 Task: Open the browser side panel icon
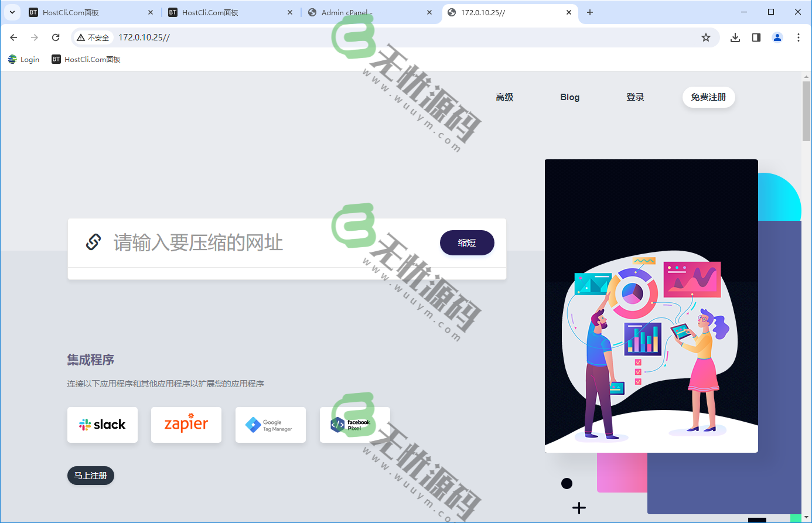tap(756, 37)
